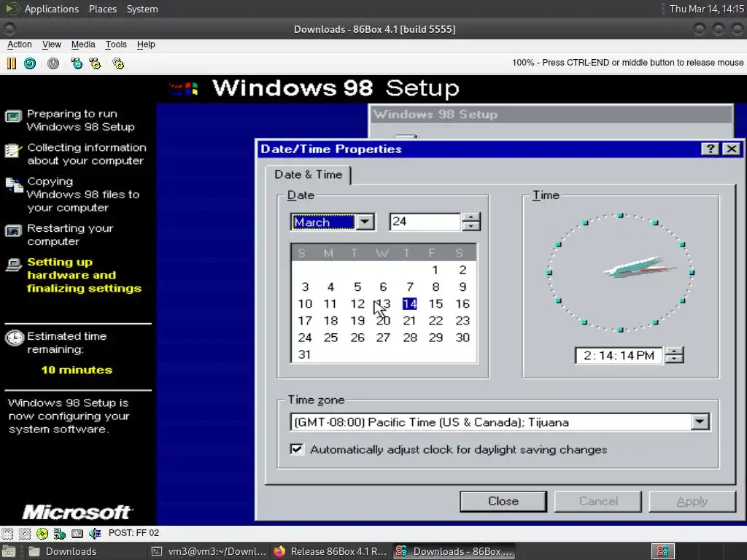The width and height of the screenshot is (747, 560).
Task: Click the gray ACPI shutdown power icon
Action: pos(53,63)
